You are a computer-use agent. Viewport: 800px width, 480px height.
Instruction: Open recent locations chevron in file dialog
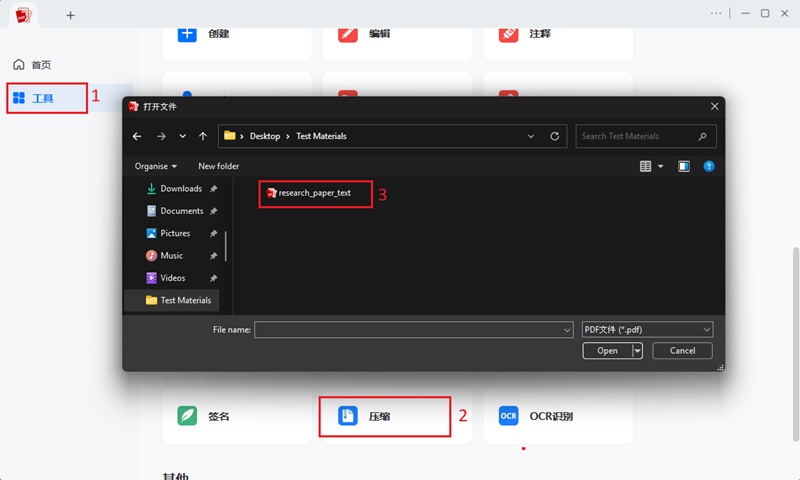(182, 136)
